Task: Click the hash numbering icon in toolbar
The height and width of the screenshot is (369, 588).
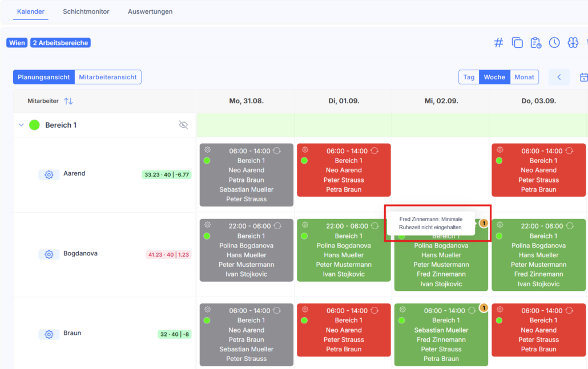Action: (x=498, y=43)
